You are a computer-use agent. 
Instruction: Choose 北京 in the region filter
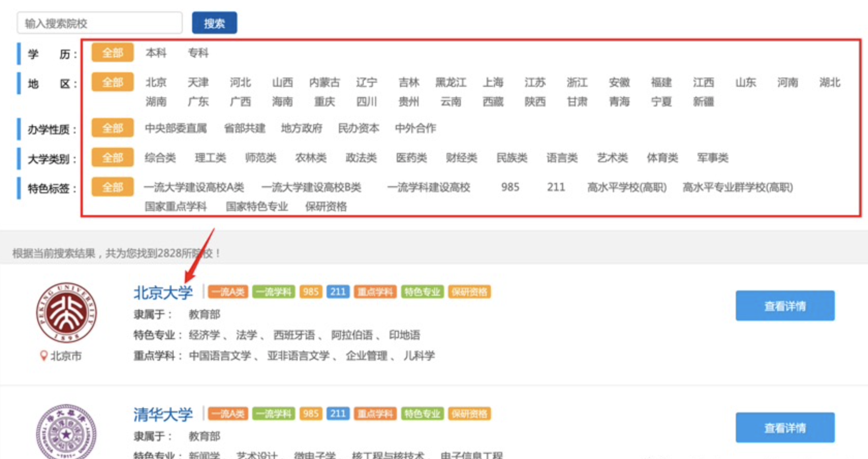click(x=156, y=82)
